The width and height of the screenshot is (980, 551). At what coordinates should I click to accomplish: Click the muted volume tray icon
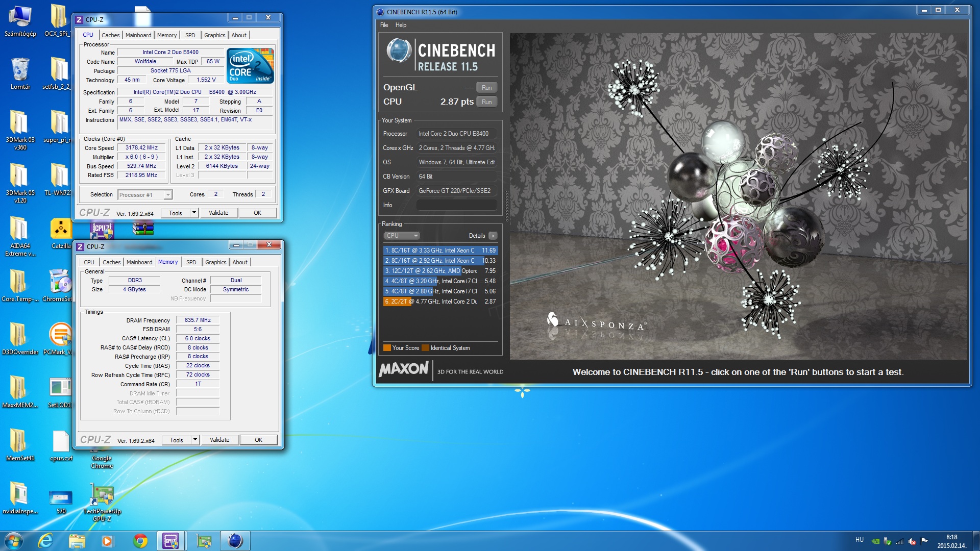[912, 541]
